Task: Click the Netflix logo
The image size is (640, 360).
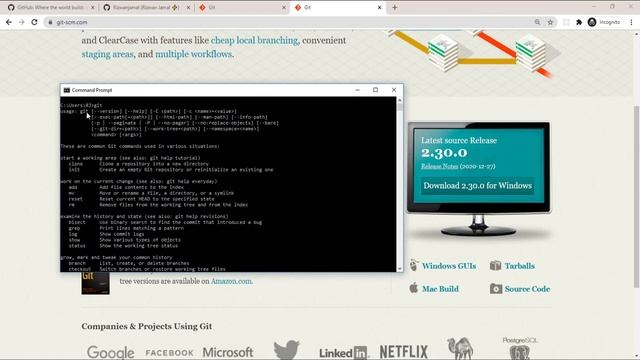Action: click(404, 352)
